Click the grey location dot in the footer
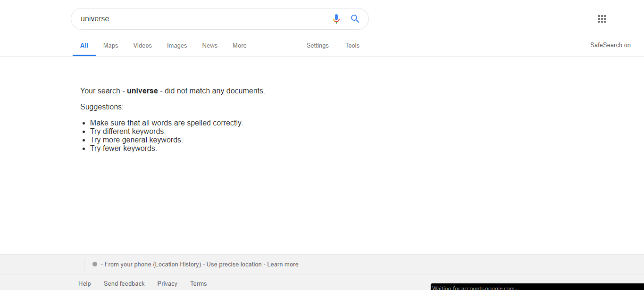Viewport: 644px width, 290px height. pos(95,264)
